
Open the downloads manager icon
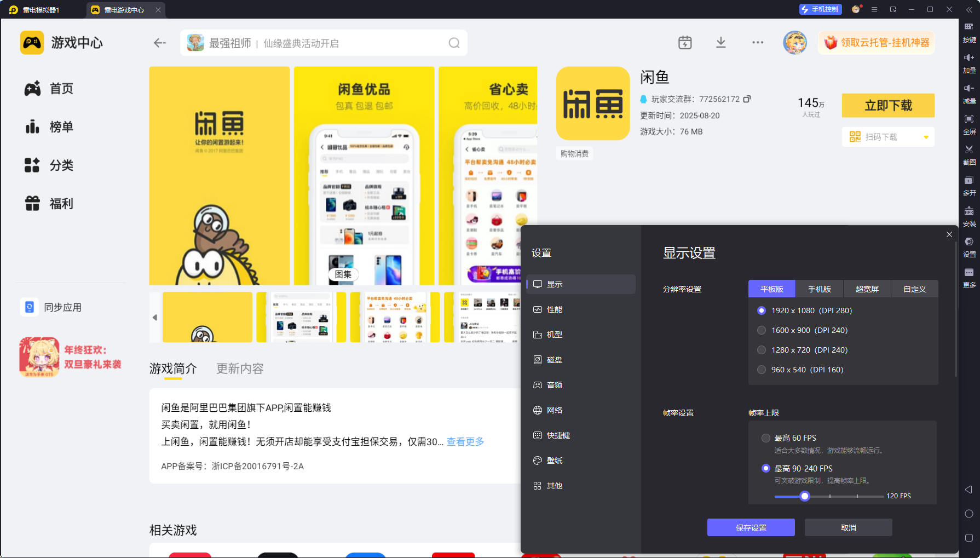(721, 43)
